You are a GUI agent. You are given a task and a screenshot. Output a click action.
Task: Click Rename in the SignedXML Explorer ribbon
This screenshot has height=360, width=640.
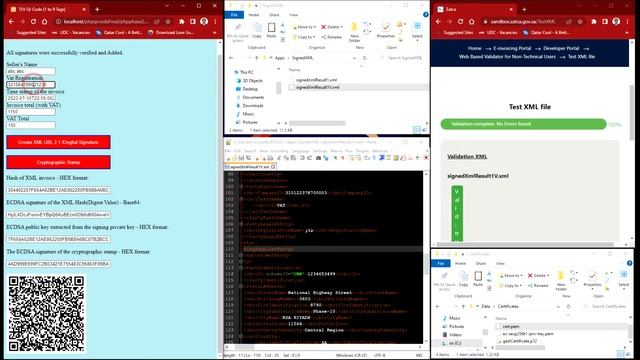tap(331, 37)
